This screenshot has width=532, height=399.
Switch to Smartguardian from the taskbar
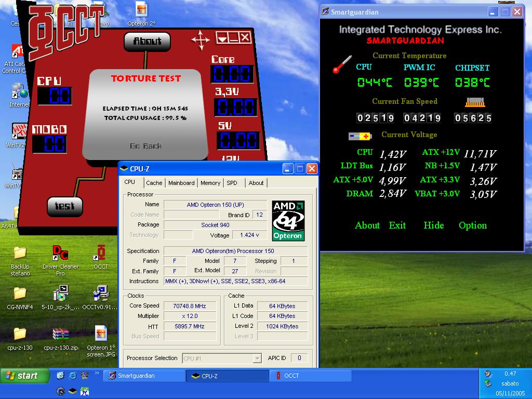click(x=143, y=376)
